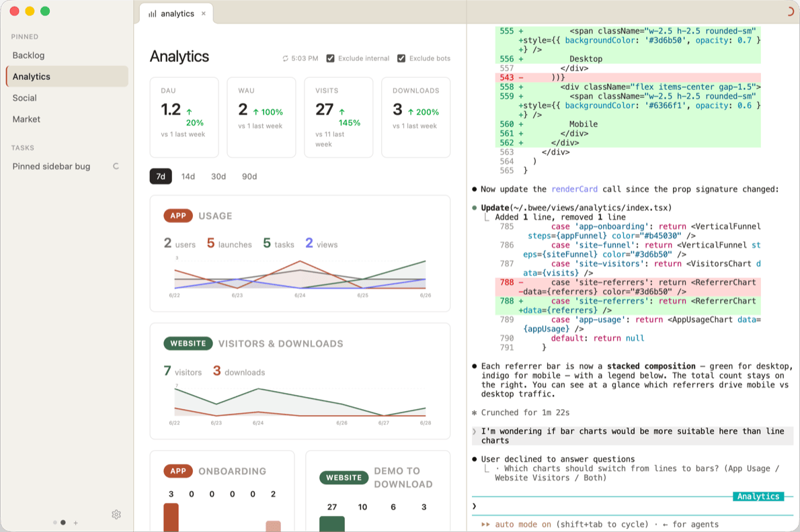The image size is (800, 532).
Task: Click the App Usage line chart
Action: click(x=300, y=275)
